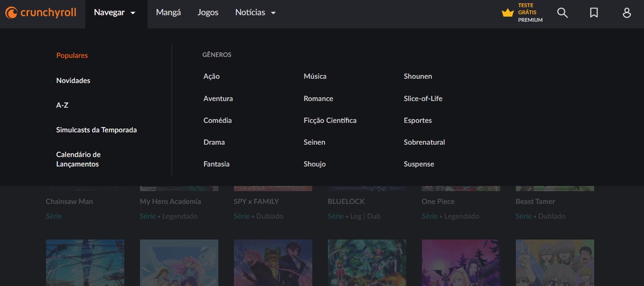Choose the Ação genre
Viewport: 644px width, 286px height.
point(211,76)
